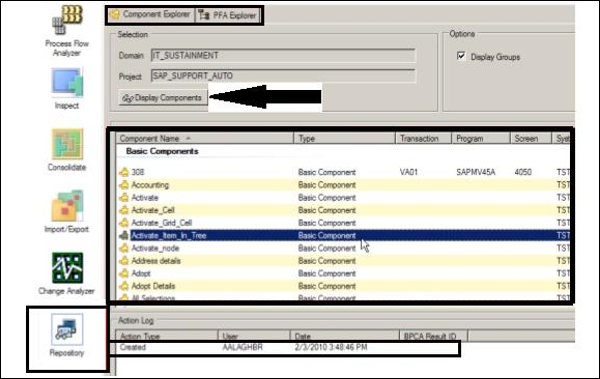Select the Adopt Details component name
Image resolution: width=600 pixels, height=379 pixels.
[x=153, y=286]
